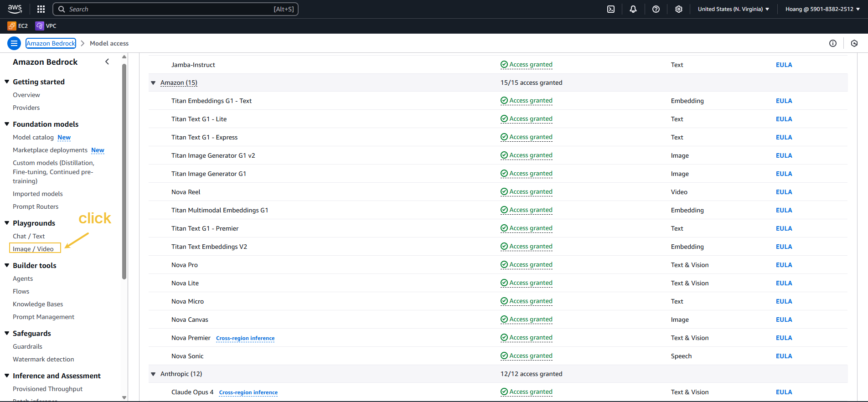Open the settings gear icon

(x=679, y=9)
